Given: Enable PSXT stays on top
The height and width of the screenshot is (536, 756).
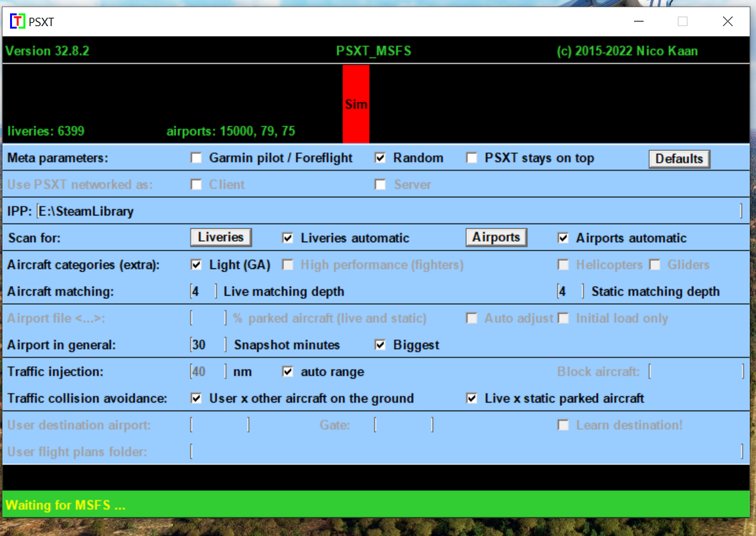Looking at the screenshot, I should click(471, 158).
